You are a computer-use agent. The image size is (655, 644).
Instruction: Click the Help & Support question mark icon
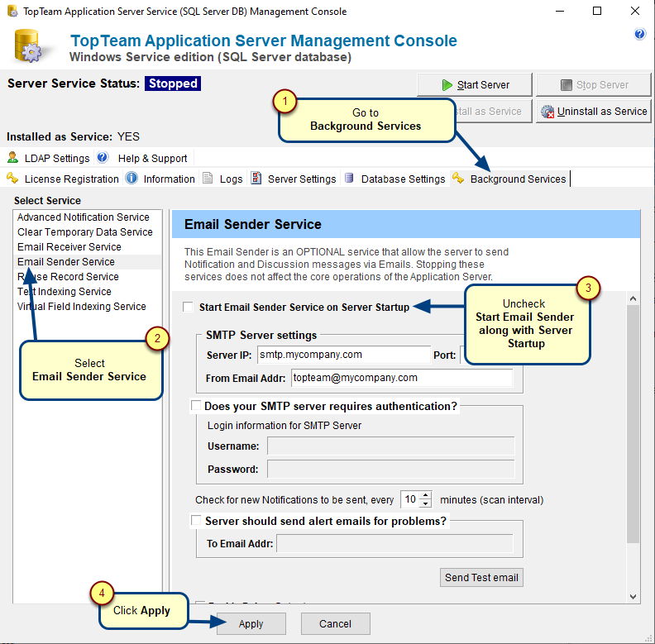pyautogui.click(x=103, y=157)
